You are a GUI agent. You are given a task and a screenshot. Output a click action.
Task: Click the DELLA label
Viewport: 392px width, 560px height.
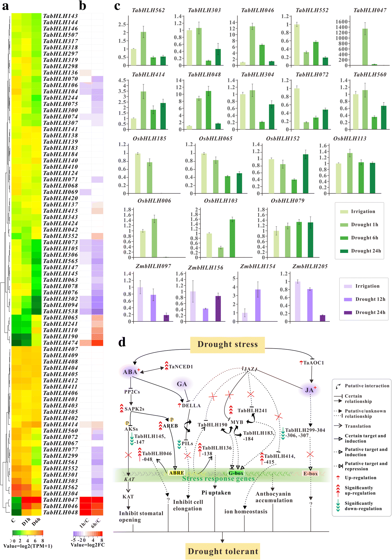pos(191,406)
